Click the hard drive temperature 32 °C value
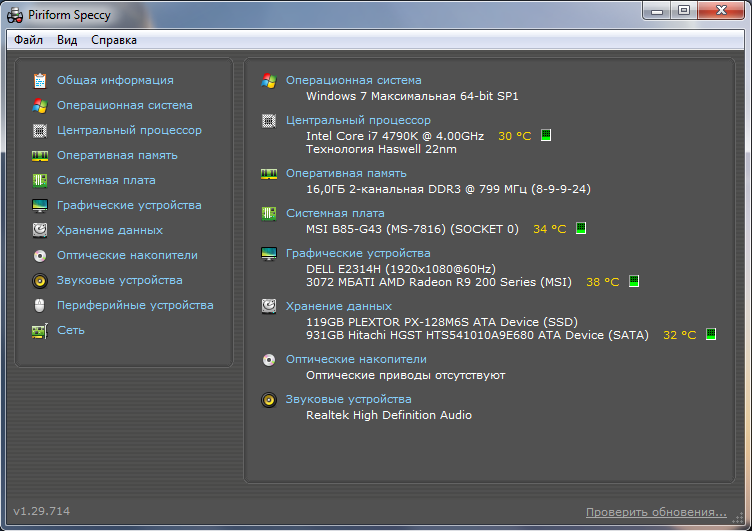Screen dimensions: 752x531 click(x=680, y=335)
